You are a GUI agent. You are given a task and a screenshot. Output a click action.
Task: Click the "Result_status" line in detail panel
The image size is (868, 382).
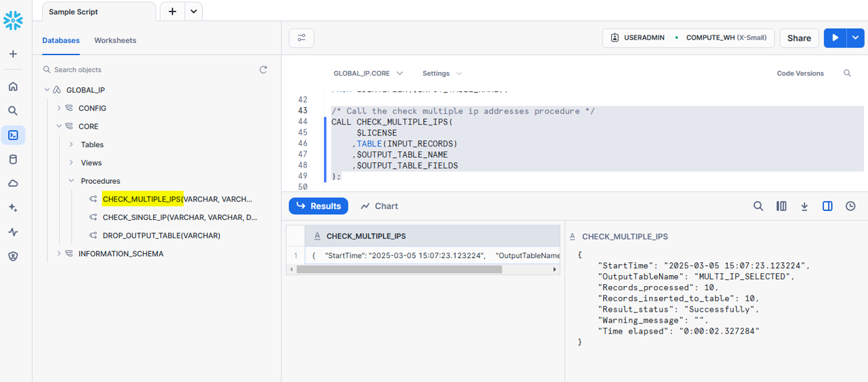pyautogui.click(x=679, y=309)
